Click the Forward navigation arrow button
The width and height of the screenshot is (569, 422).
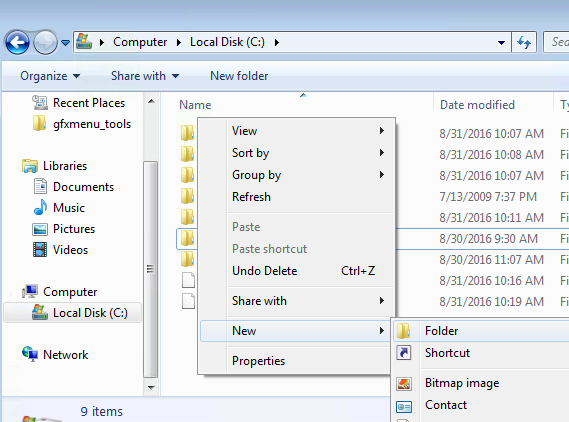pyautogui.click(x=45, y=43)
